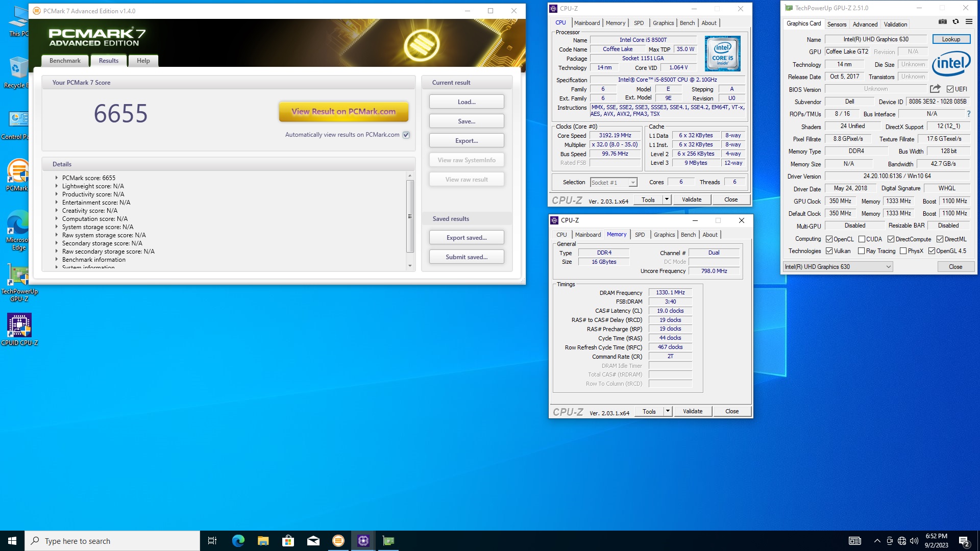Open the Intel UHD Graphics 630 GPU selector
This screenshot has width=980, height=551.
click(x=838, y=267)
